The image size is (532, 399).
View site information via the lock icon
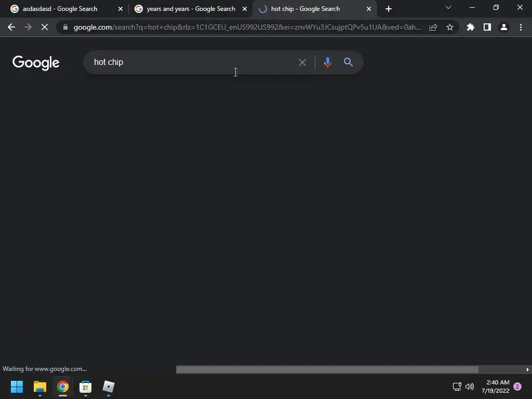(65, 27)
